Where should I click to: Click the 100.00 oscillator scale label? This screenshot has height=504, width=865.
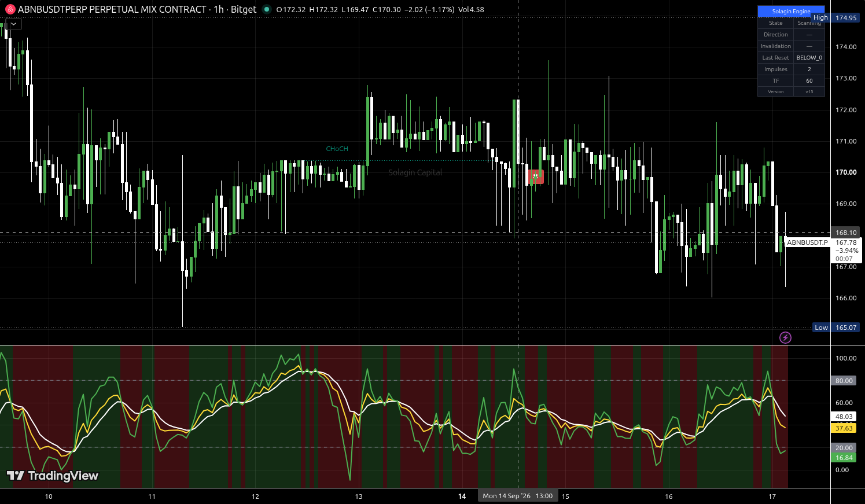(846, 358)
